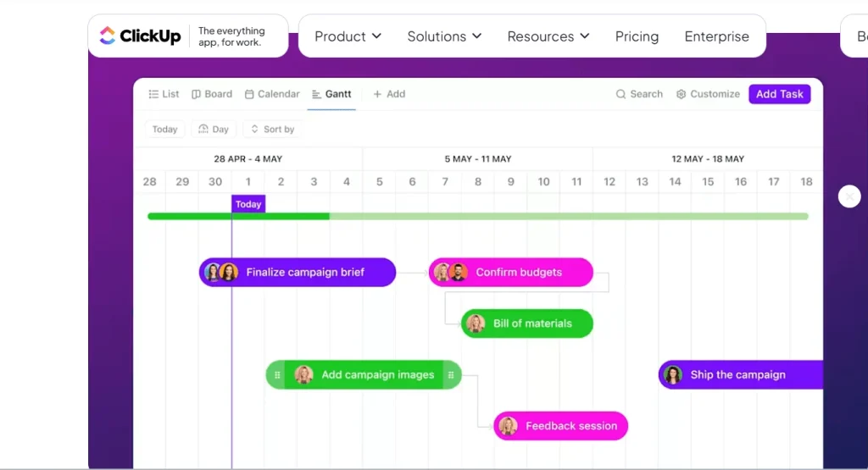
Task: Click second avatar on Finalize campaign brief
Action: click(229, 272)
